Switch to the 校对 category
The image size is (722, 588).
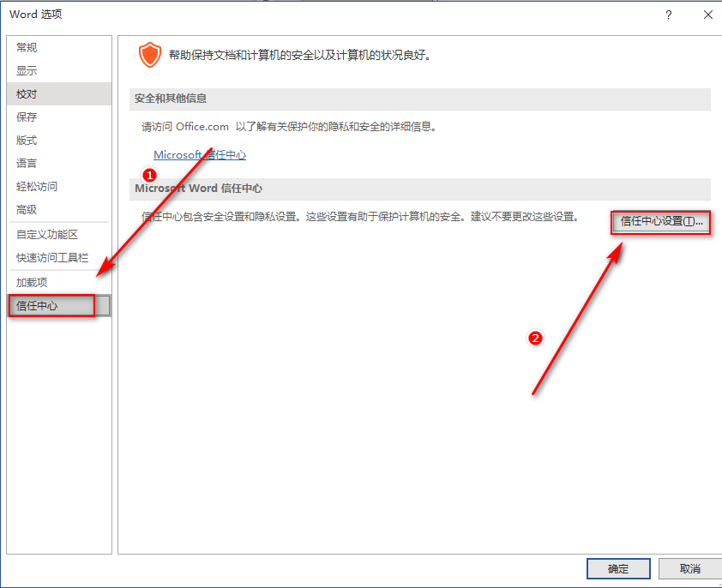[x=59, y=94]
